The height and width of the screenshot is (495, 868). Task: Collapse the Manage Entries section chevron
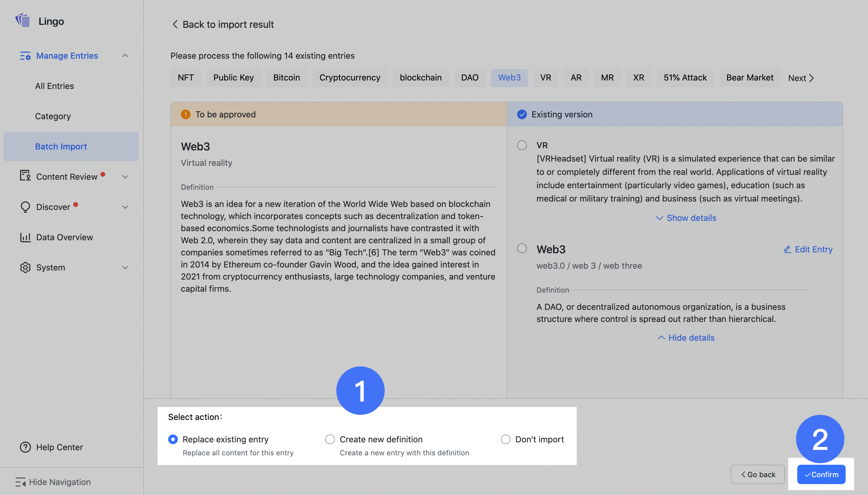pos(125,56)
